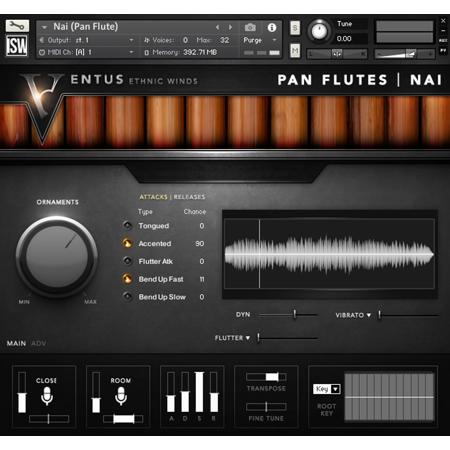Screen dimensions: 450x450
Task: Mute the instrument with the M button
Action: 295,51
